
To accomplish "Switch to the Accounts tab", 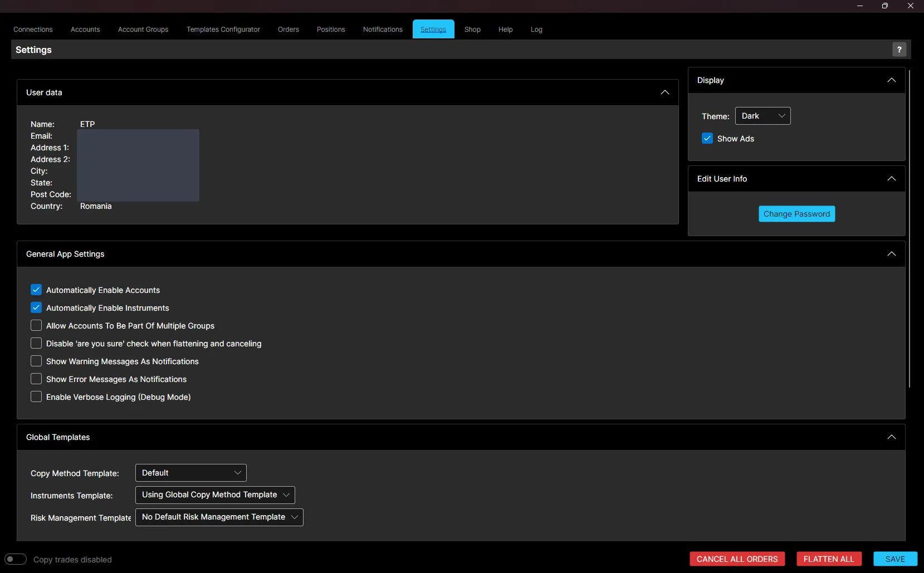I will coord(85,30).
